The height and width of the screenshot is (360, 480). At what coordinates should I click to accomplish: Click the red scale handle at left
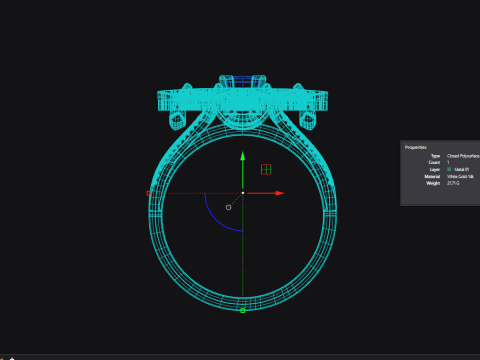(x=149, y=193)
